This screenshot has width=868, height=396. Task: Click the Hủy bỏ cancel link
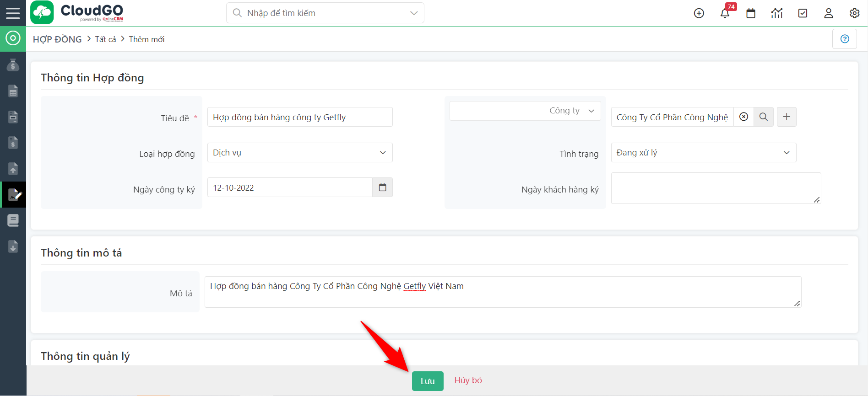(x=468, y=380)
